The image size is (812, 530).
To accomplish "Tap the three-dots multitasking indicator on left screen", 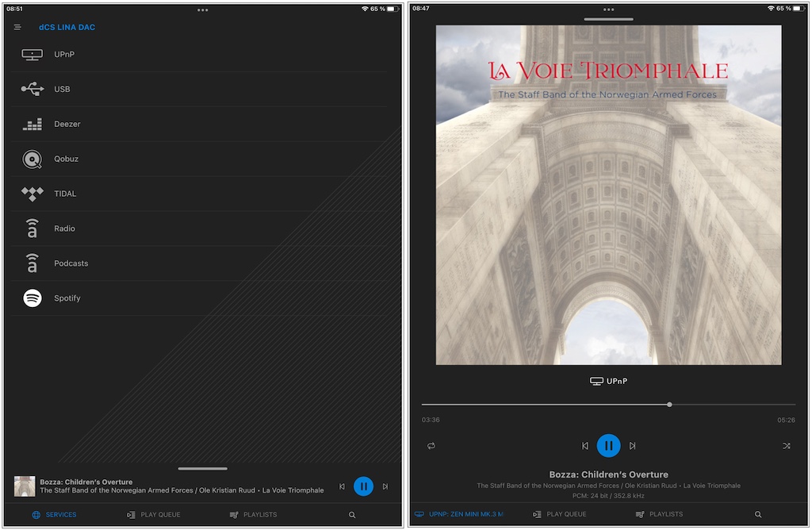I will pos(202,10).
